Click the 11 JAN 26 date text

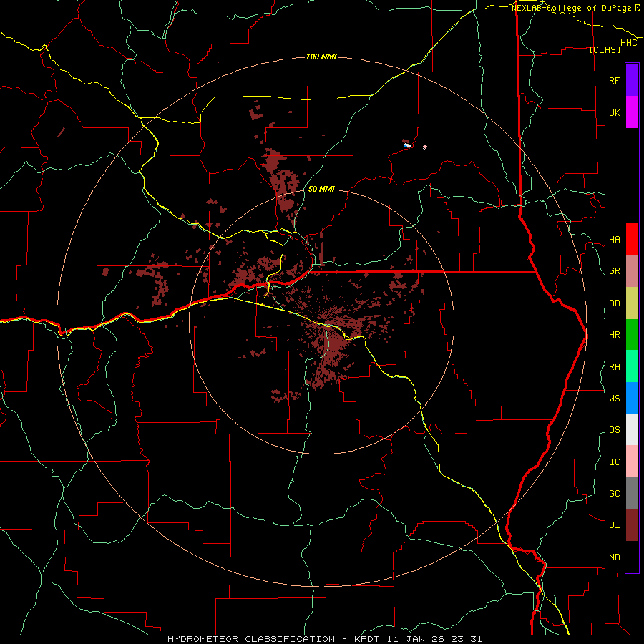417,639
